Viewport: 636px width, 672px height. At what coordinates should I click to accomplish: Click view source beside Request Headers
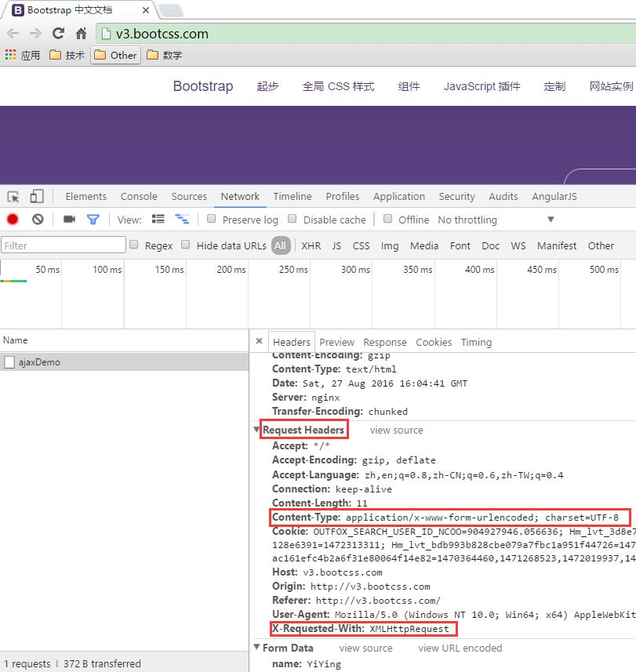click(x=397, y=430)
